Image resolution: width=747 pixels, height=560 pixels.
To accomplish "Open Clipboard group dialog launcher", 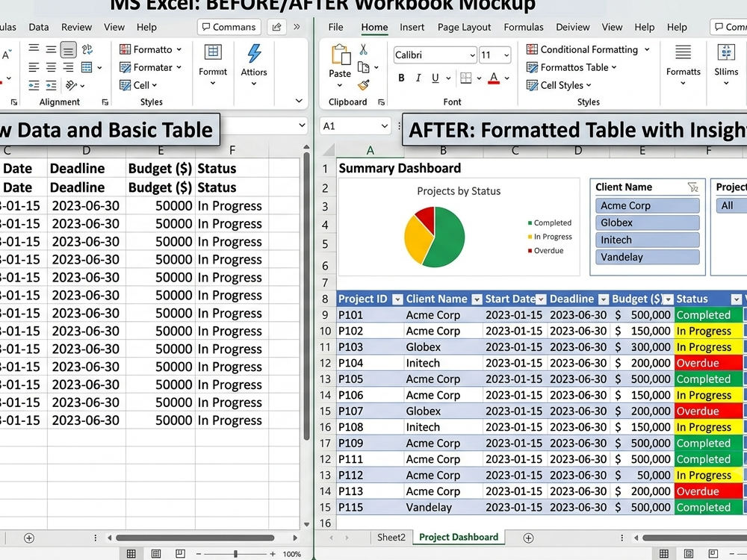I will (x=381, y=102).
